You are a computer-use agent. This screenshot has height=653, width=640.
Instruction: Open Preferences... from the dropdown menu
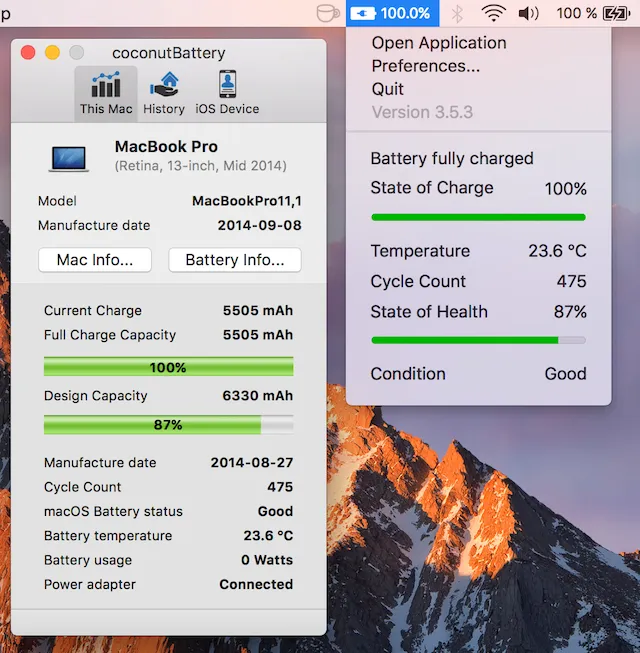coord(426,66)
